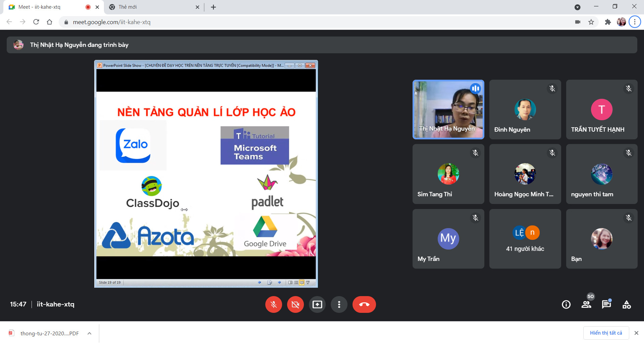Reload the Meet page

[x=36, y=22]
